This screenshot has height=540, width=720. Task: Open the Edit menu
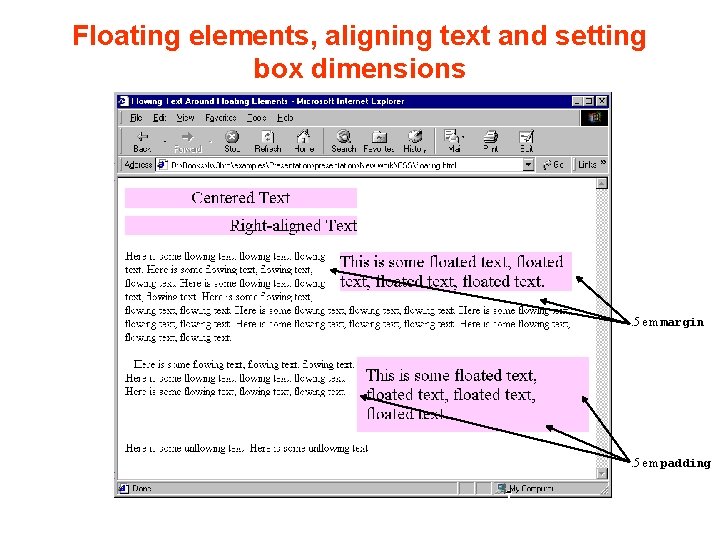click(x=159, y=118)
